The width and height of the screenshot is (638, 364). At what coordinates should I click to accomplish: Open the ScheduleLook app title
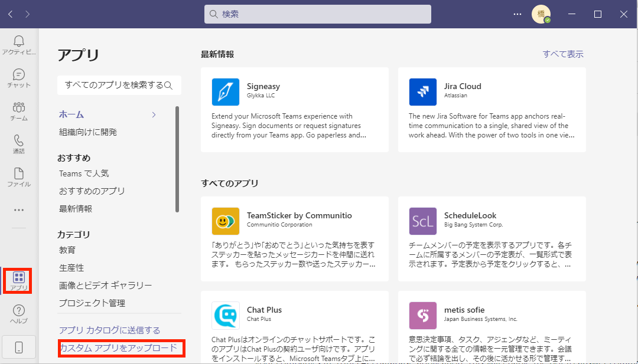[x=470, y=215]
